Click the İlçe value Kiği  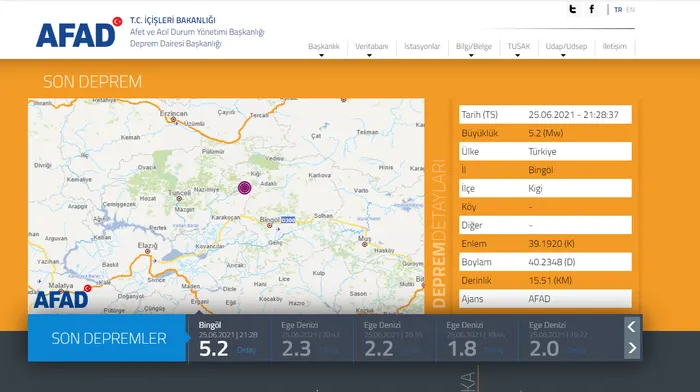(x=535, y=188)
